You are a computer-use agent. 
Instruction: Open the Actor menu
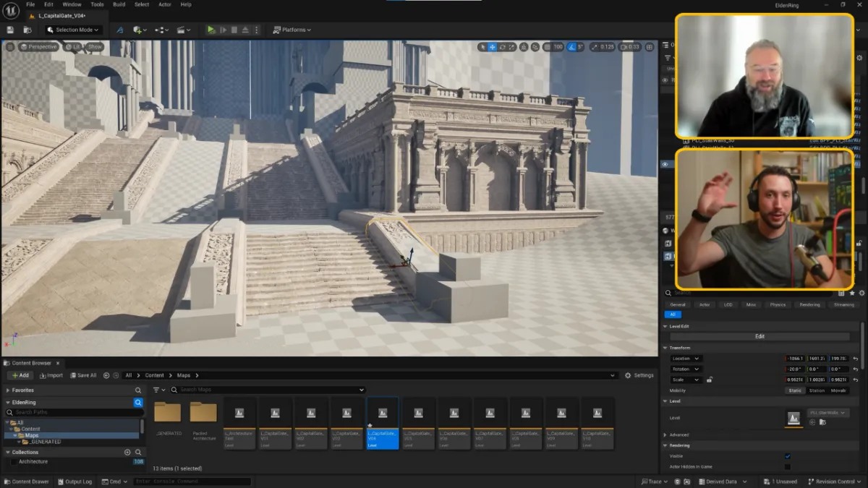(x=165, y=4)
